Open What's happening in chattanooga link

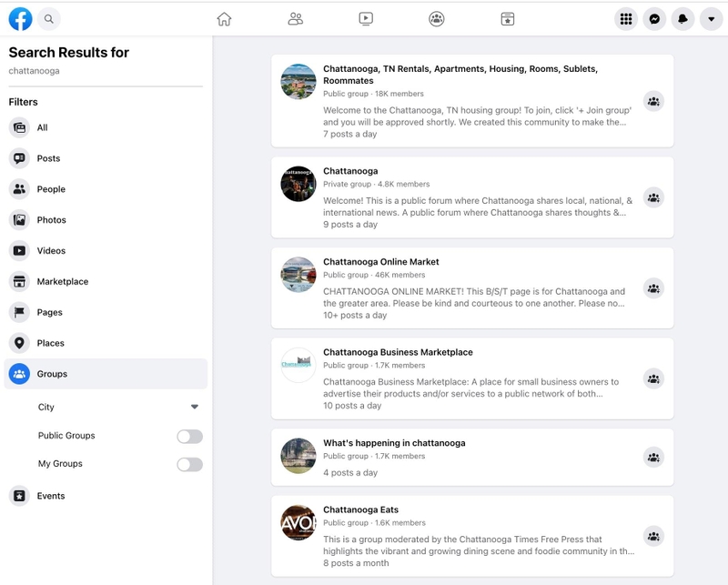(x=394, y=443)
